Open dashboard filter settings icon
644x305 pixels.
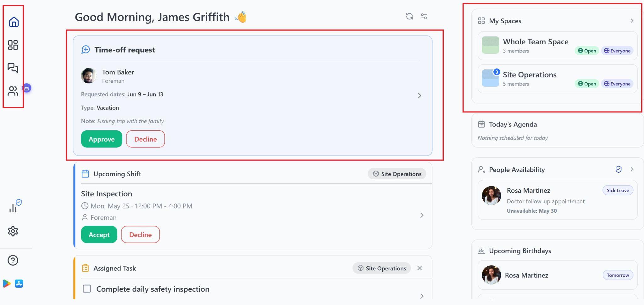click(424, 16)
